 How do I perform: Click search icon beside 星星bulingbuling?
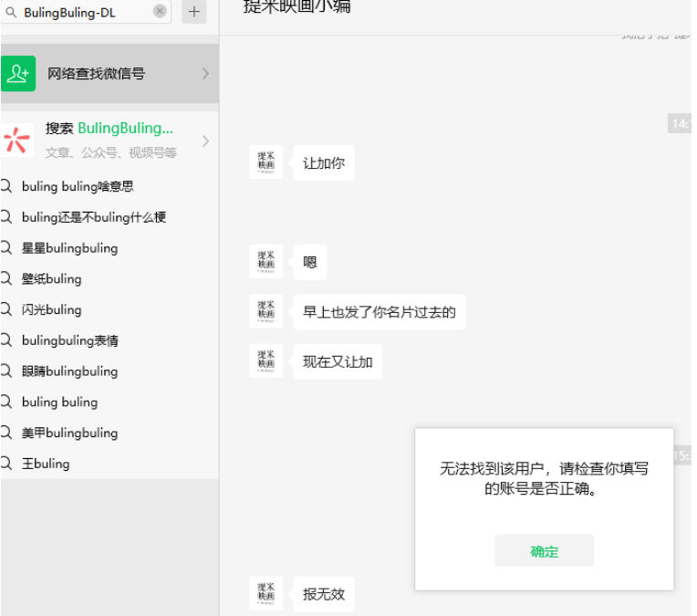click(x=6, y=247)
